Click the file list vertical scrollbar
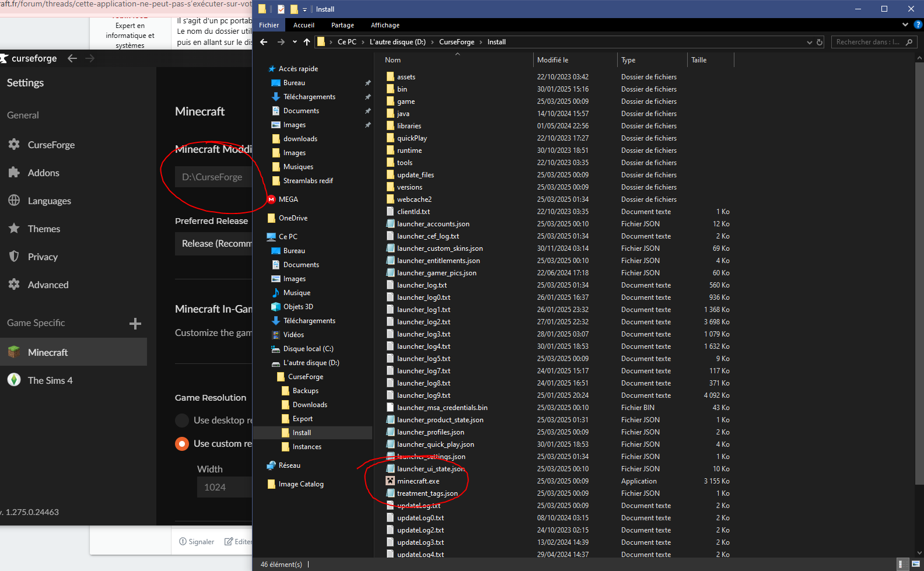This screenshot has height=571, width=924. pos(919,274)
